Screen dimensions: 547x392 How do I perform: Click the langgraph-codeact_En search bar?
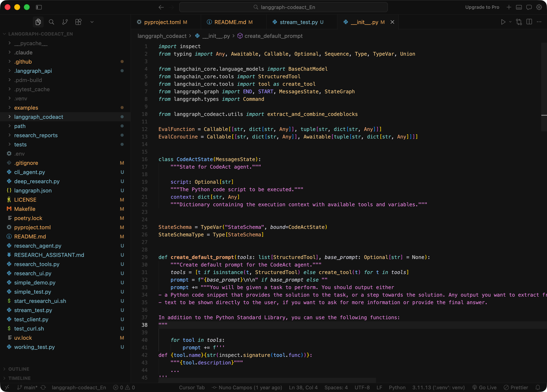(x=283, y=7)
